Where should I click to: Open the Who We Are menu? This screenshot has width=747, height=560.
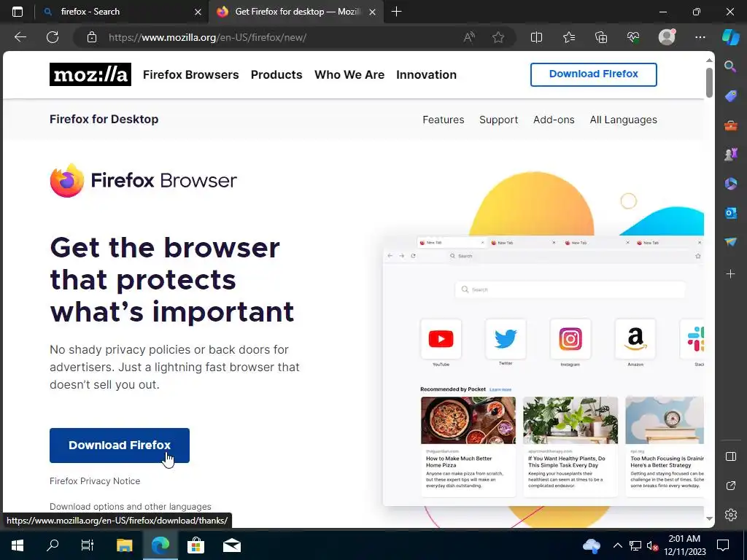349,75
